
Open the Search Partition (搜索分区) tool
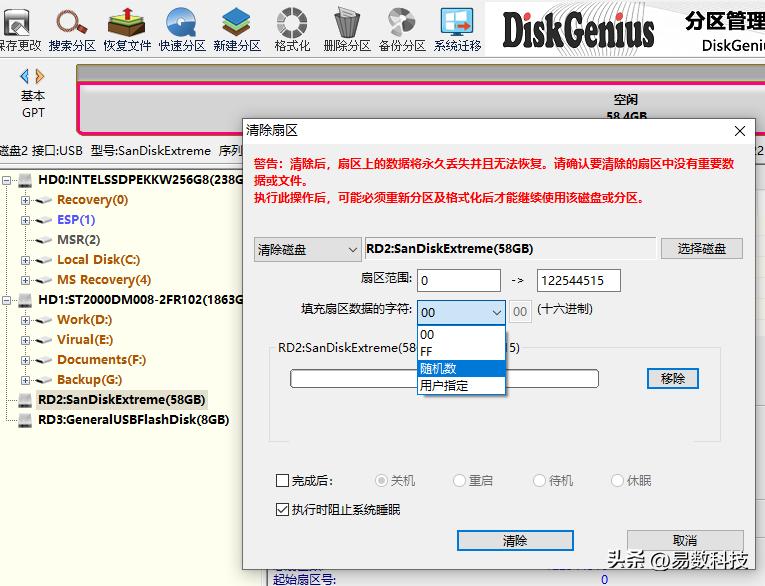pyautogui.click(x=72, y=28)
